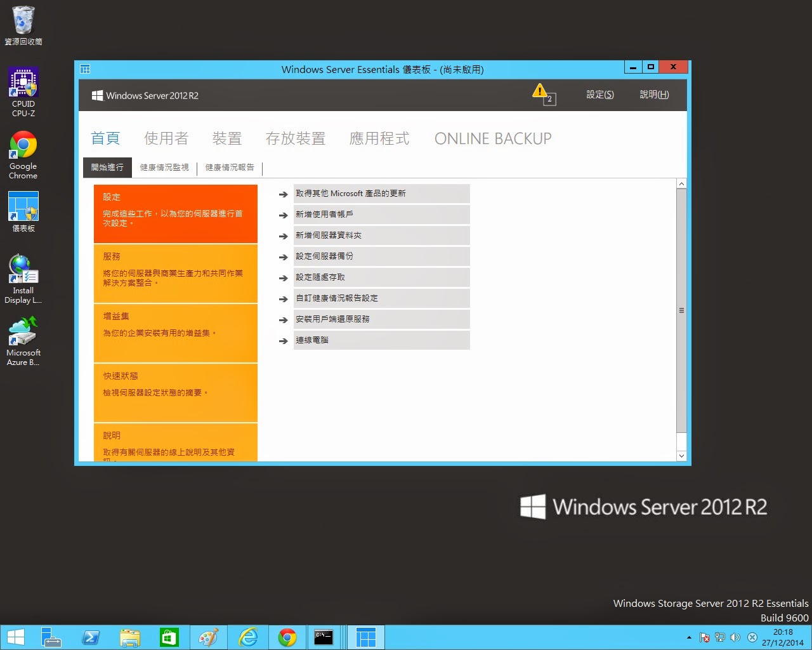
Task: Select the 健康情況監視 sub-tab
Action: (x=164, y=167)
